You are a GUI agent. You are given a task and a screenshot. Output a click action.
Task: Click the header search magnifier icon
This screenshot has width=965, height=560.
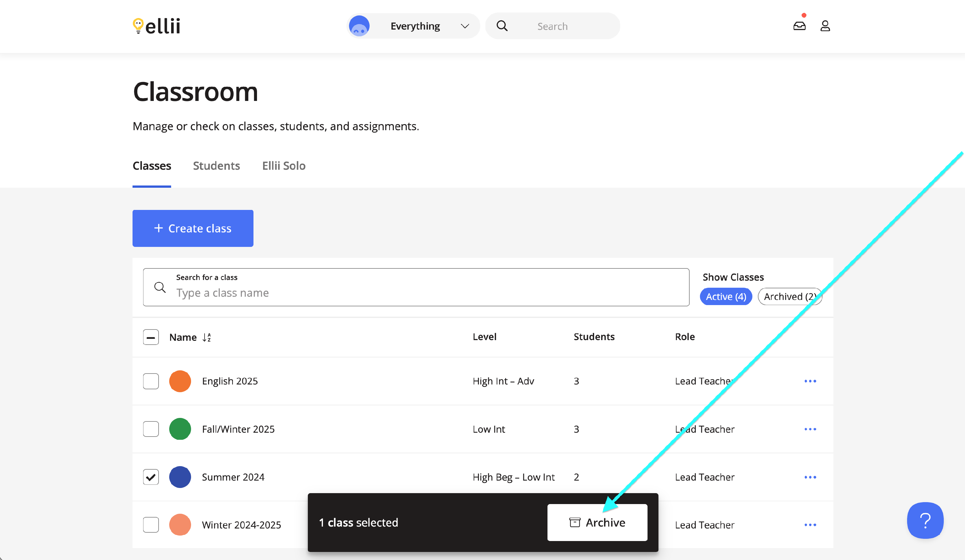[x=502, y=26]
